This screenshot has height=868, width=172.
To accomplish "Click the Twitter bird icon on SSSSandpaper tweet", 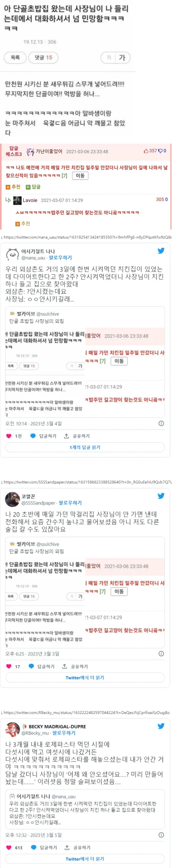I will (x=161, y=496).
